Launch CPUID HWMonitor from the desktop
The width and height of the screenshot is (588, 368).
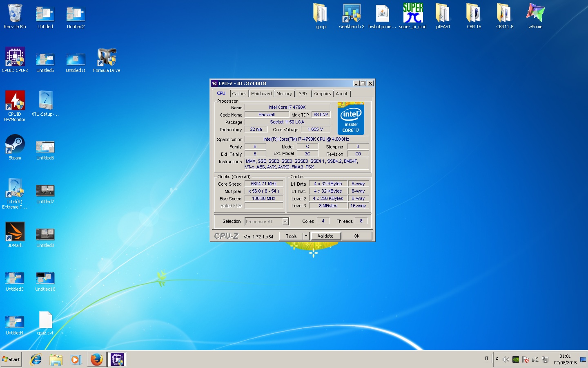[15, 106]
